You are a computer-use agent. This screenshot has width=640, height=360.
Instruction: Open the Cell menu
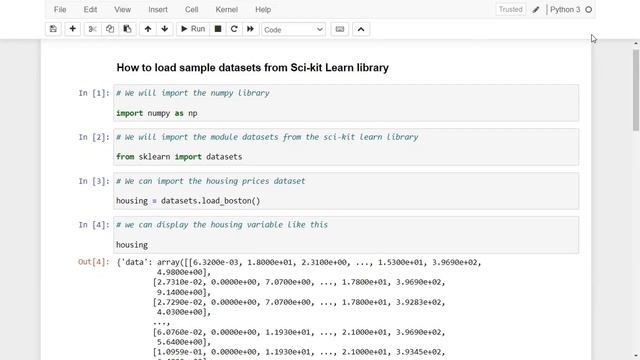pyautogui.click(x=191, y=9)
